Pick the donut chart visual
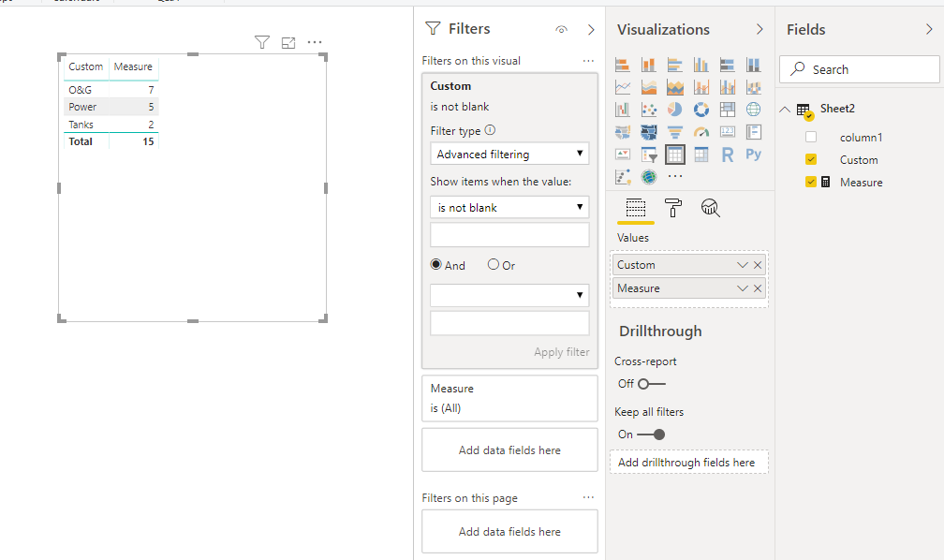 point(701,110)
